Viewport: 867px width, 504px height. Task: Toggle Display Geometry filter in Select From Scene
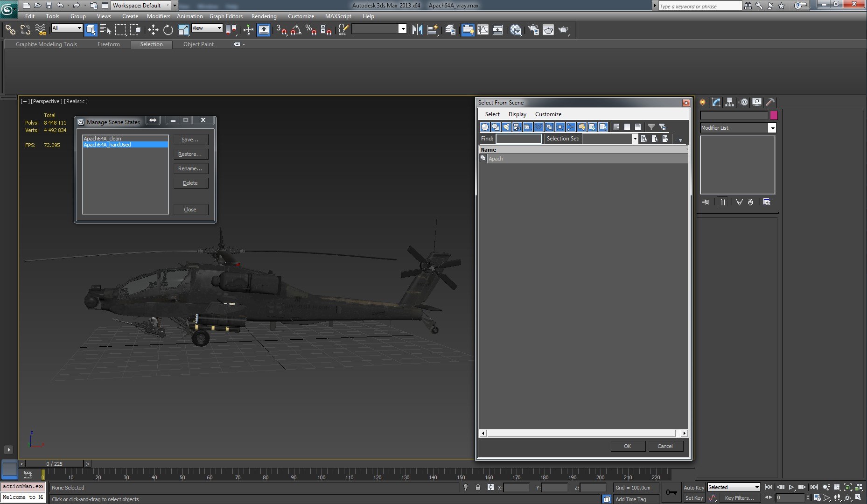tap(485, 127)
